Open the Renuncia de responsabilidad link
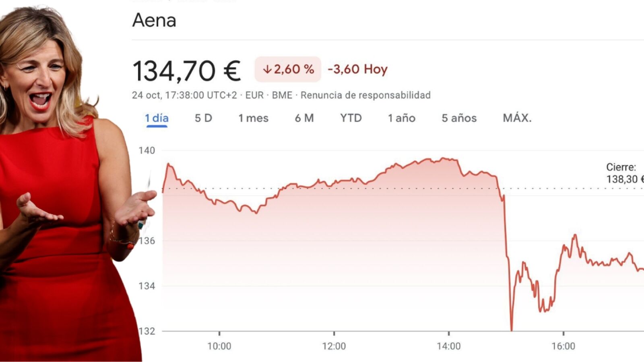This screenshot has width=644, height=362. [x=365, y=95]
